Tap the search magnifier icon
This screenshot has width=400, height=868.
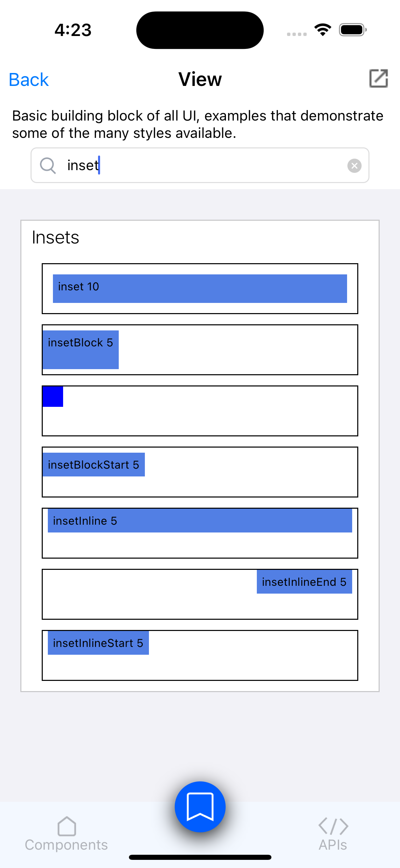coord(48,166)
